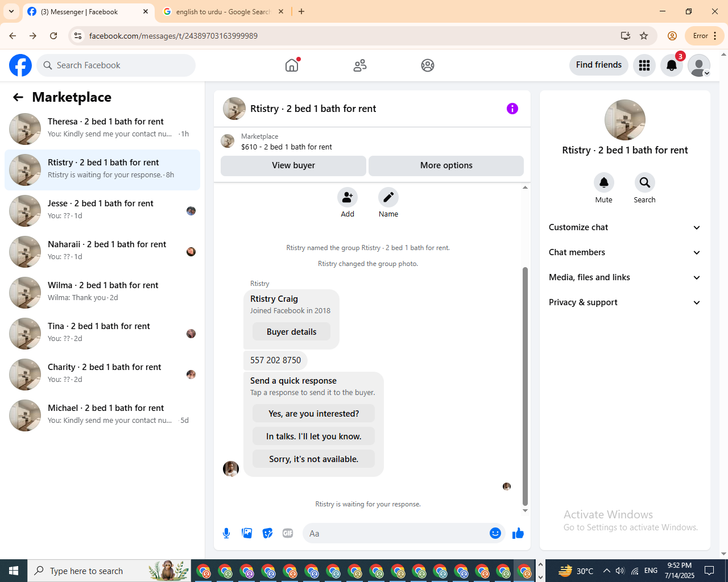Click the group photo in right panel

tap(625, 120)
